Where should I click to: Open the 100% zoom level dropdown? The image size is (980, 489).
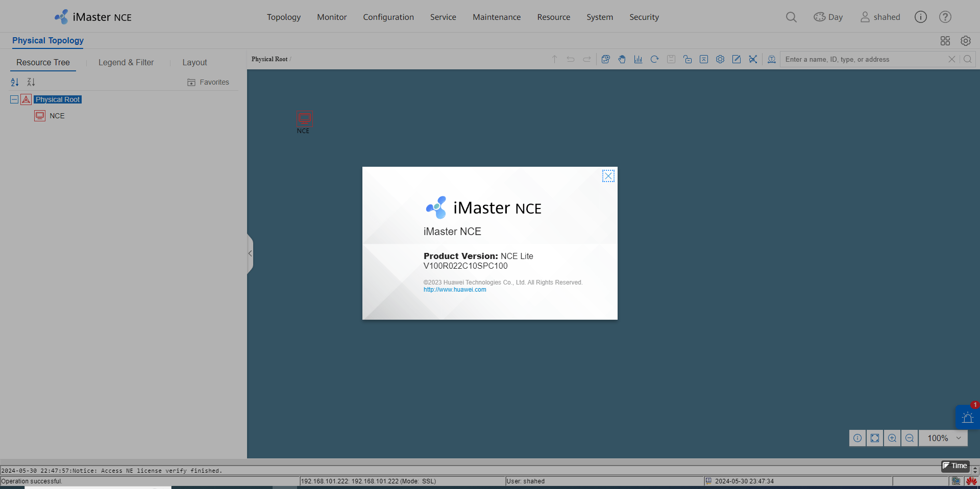click(x=943, y=438)
